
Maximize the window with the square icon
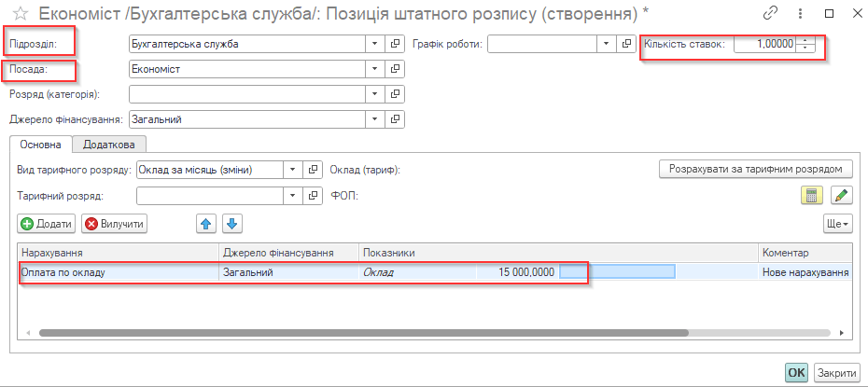point(829,13)
